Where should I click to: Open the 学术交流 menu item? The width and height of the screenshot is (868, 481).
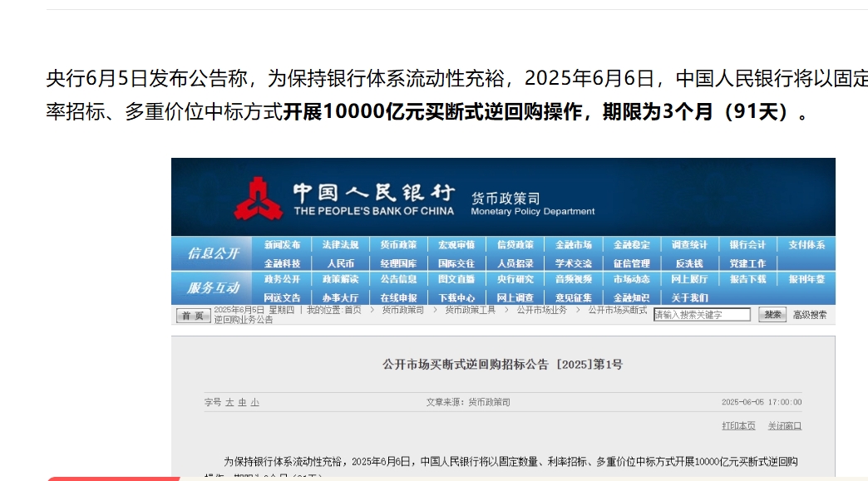(x=574, y=263)
